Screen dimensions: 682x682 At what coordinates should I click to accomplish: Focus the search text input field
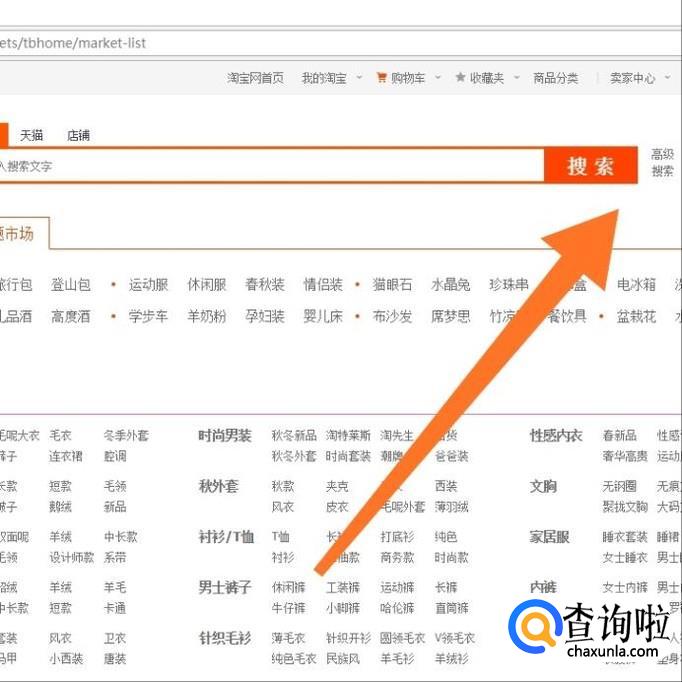click(x=271, y=166)
